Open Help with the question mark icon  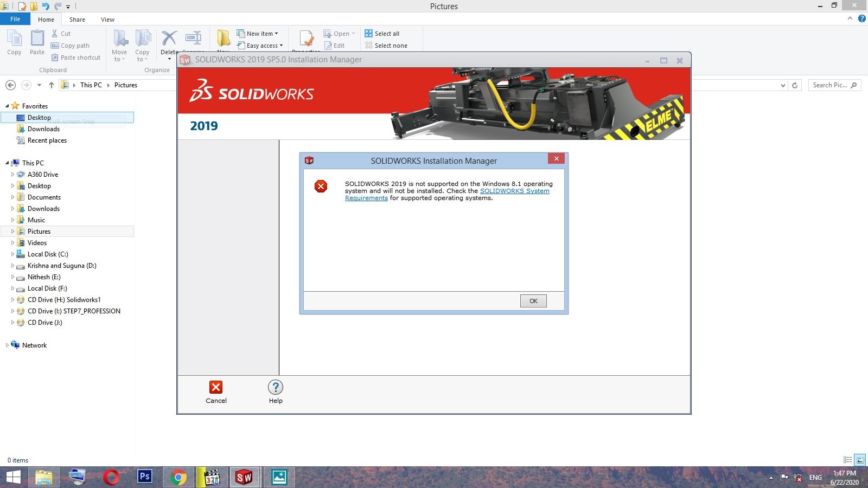pyautogui.click(x=276, y=387)
